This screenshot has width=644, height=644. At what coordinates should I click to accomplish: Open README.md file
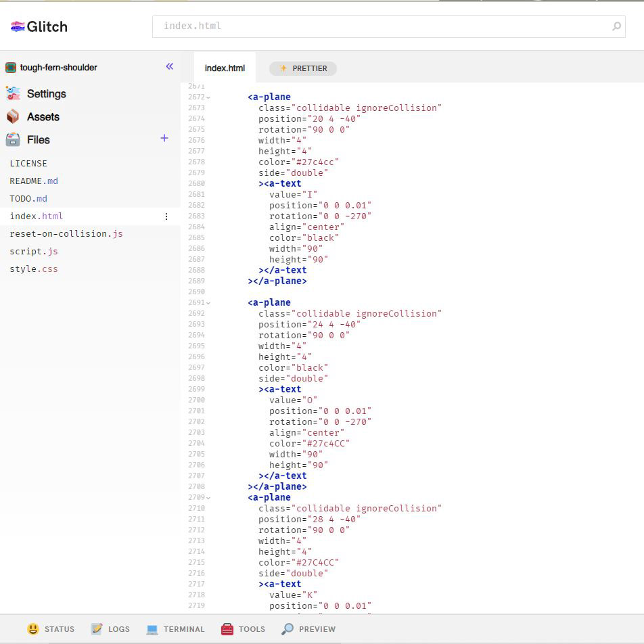[34, 181]
